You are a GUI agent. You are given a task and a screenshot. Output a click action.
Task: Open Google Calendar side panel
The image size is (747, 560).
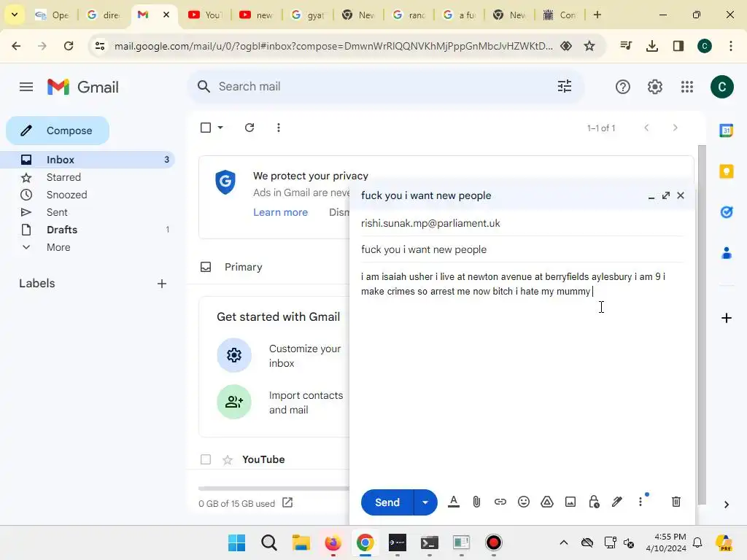[726, 130]
